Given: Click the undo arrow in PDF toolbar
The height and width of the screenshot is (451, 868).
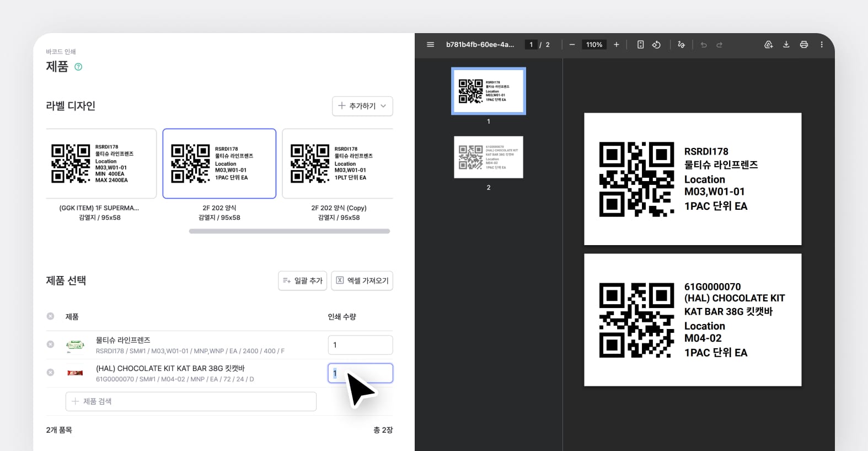Looking at the screenshot, I should click(704, 45).
